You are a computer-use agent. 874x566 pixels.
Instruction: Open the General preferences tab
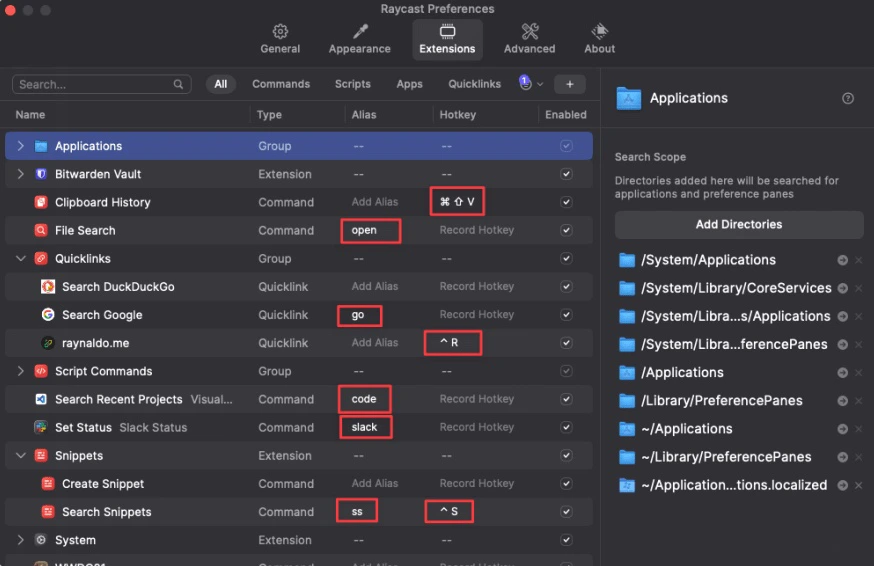pos(280,39)
